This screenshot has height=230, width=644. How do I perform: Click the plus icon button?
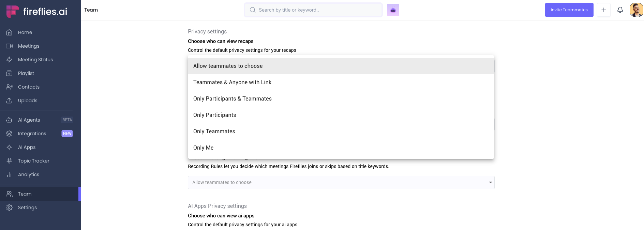pyautogui.click(x=604, y=10)
